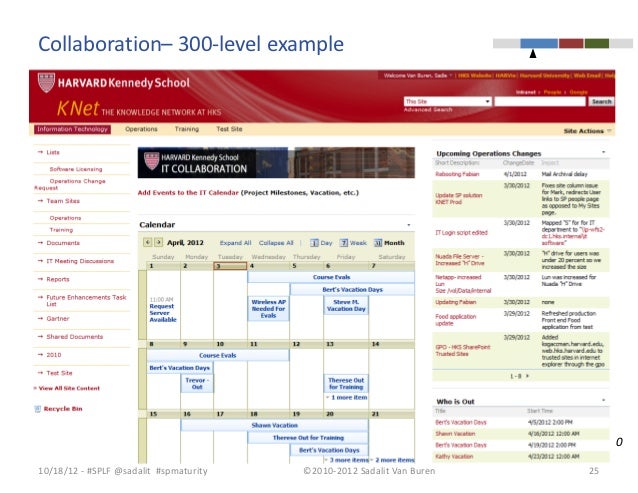Expand 2 more items on April 21
This screenshot has width=638, height=493.
[x=393, y=460]
